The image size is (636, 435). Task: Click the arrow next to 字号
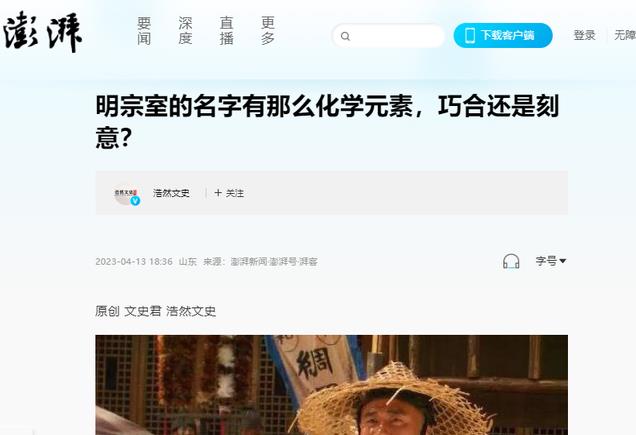click(x=563, y=261)
